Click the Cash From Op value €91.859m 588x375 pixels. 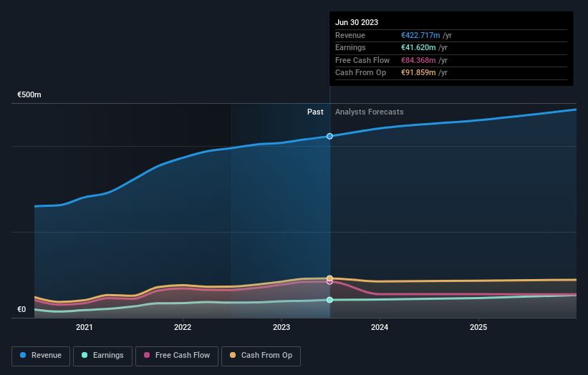(x=418, y=73)
